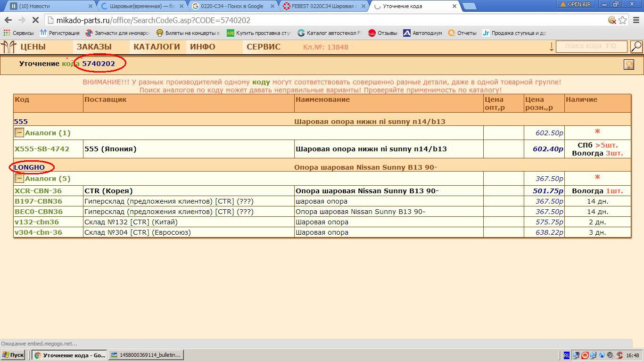Open the СЕРВИС menu

(x=264, y=47)
